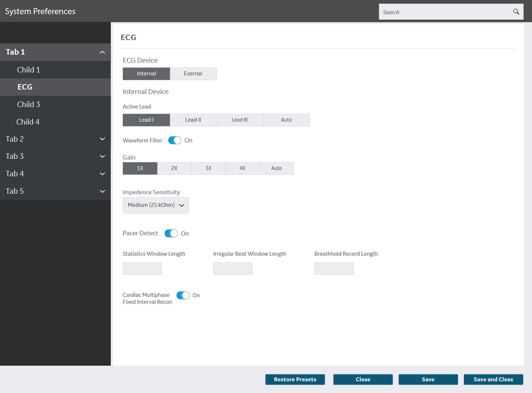This screenshot has width=532, height=393.
Task: Click the Save and Close button
Action: tap(493, 380)
